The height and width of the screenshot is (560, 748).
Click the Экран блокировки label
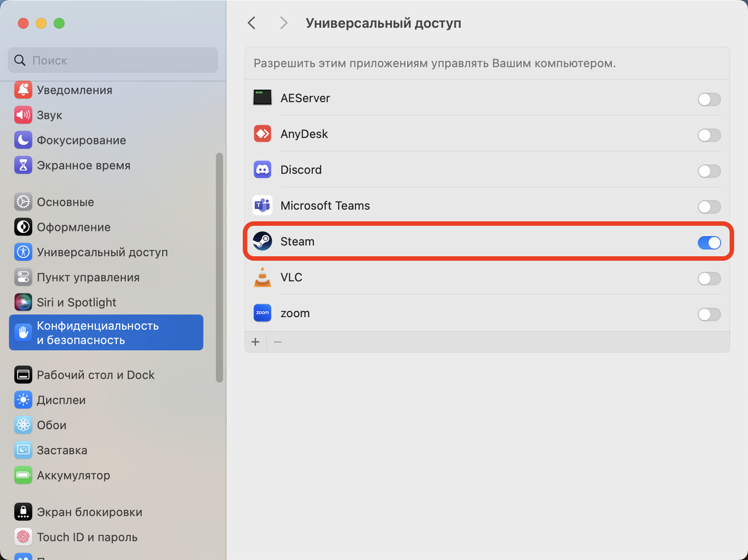pyautogui.click(x=90, y=512)
